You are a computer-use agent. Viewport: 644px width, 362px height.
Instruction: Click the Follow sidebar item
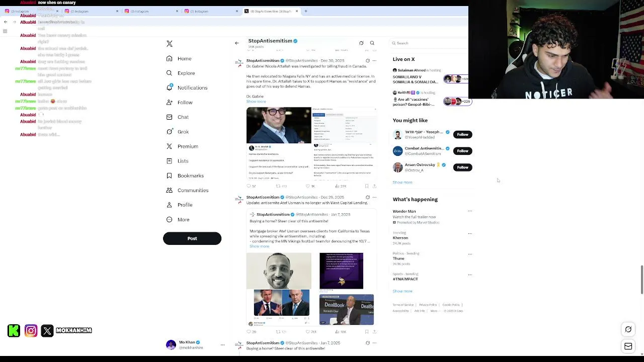tap(180, 103)
